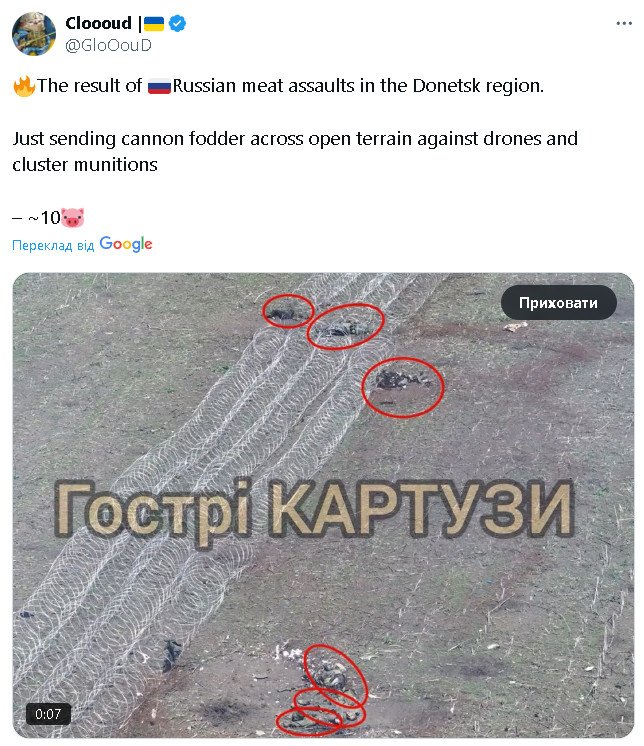Hide the media with the Приховати button
The image size is (644, 746).
coord(558,303)
